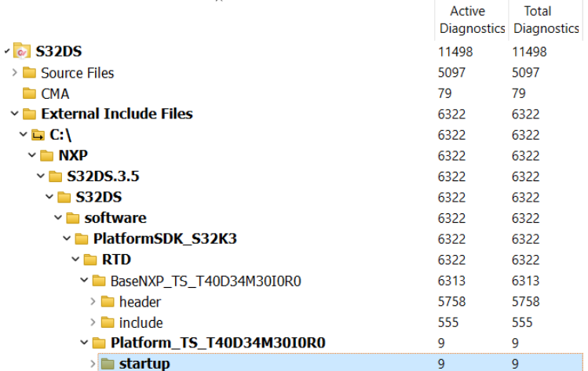Image resolution: width=588 pixels, height=371 pixels.
Task: Click the C:\ linked drive folder icon
Action: point(38,135)
